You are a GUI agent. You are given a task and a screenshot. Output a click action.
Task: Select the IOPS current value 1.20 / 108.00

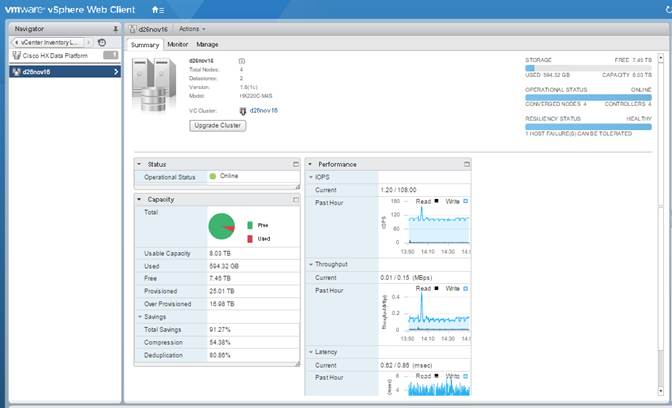point(398,190)
